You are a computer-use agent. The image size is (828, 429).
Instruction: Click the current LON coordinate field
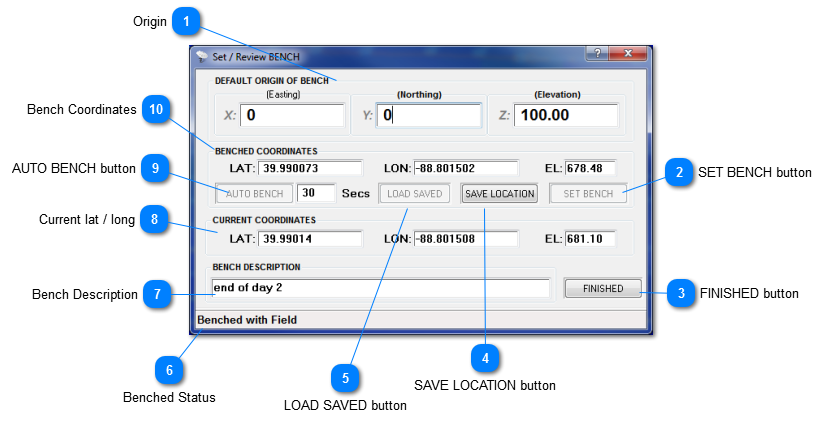(465, 239)
